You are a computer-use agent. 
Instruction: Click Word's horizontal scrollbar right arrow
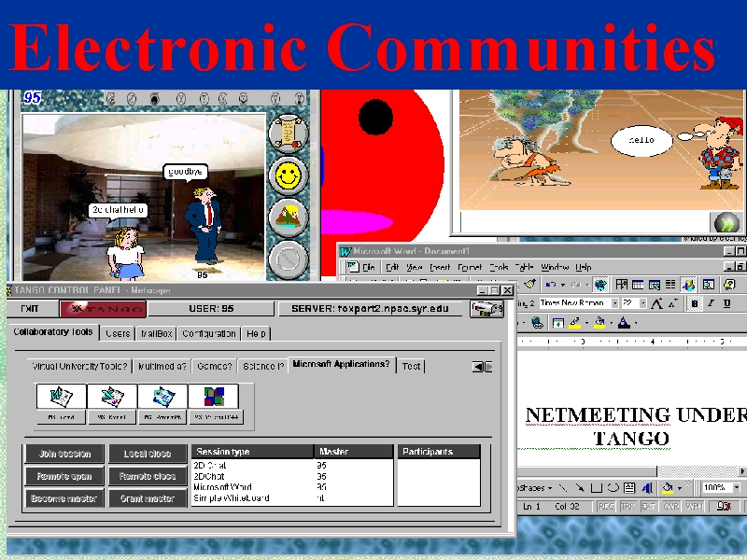pyautogui.click(x=742, y=471)
